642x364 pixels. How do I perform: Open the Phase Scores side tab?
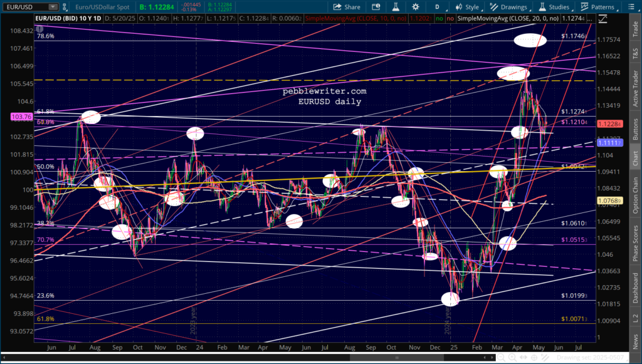click(x=635, y=243)
